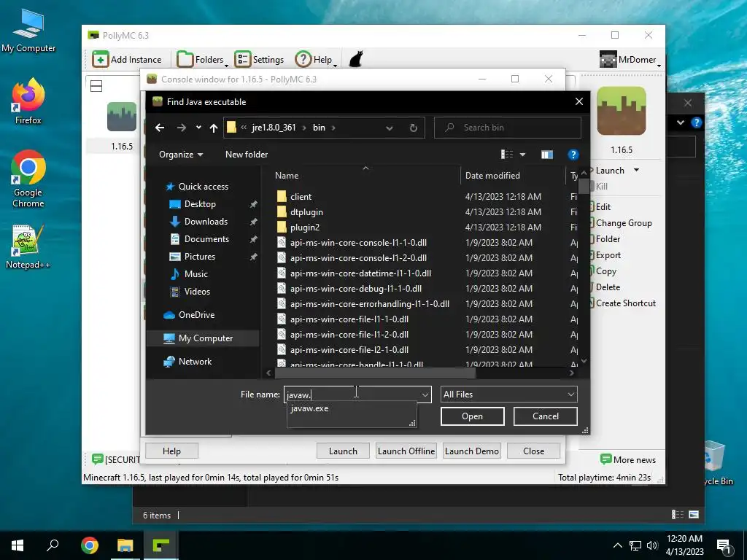Open the view options dropdown arrow
This screenshot has width=747, height=560.
coord(522,155)
